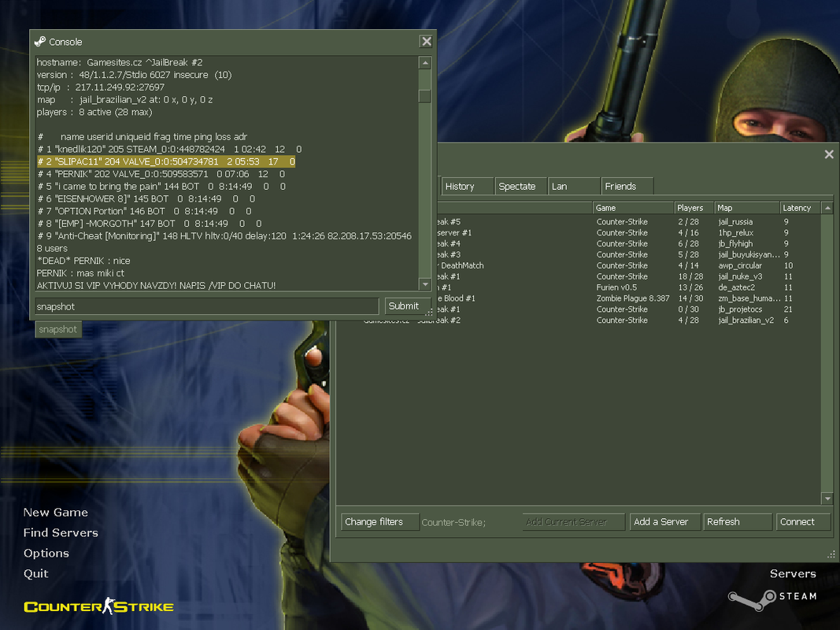Click the Steam icon in Console title bar
Viewport: 840px width, 630px height.
(x=40, y=42)
